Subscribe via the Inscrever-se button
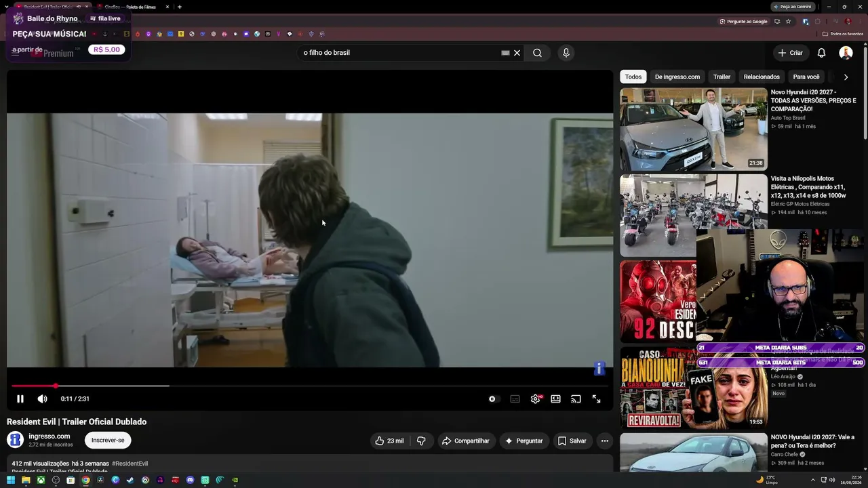The image size is (868, 488). click(x=108, y=441)
